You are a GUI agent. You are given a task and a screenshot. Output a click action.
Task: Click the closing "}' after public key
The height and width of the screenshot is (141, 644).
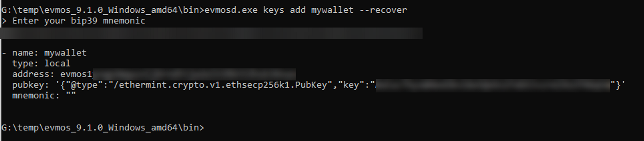tap(618, 85)
